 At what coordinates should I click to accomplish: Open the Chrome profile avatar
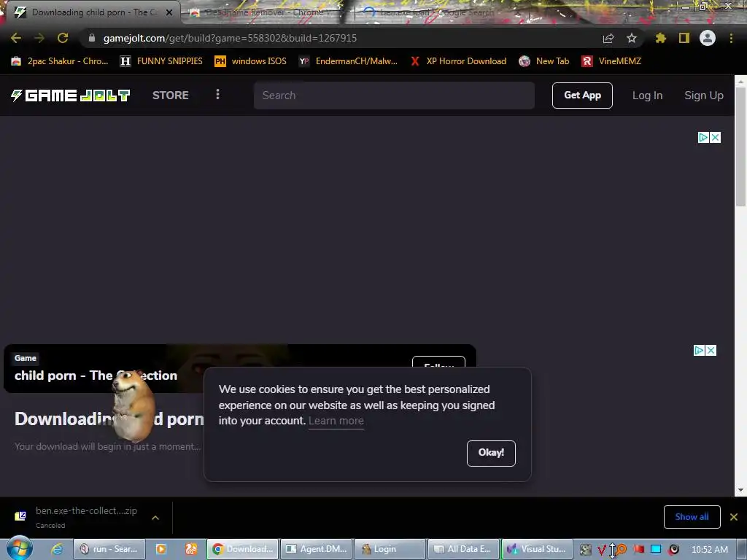[708, 38]
